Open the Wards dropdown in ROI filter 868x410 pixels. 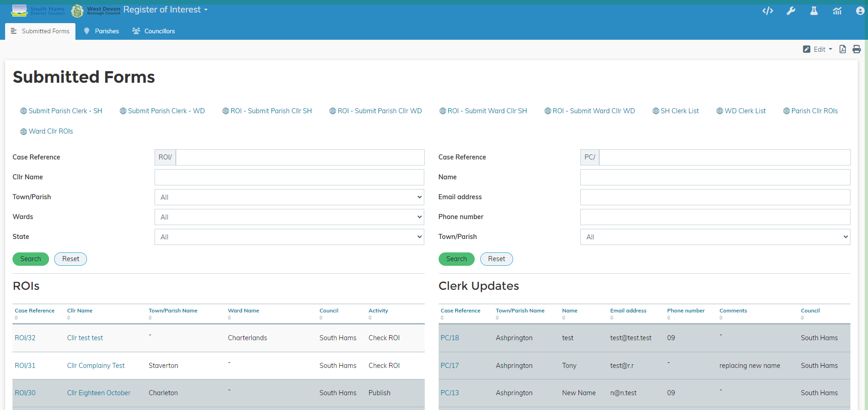pos(289,217)
